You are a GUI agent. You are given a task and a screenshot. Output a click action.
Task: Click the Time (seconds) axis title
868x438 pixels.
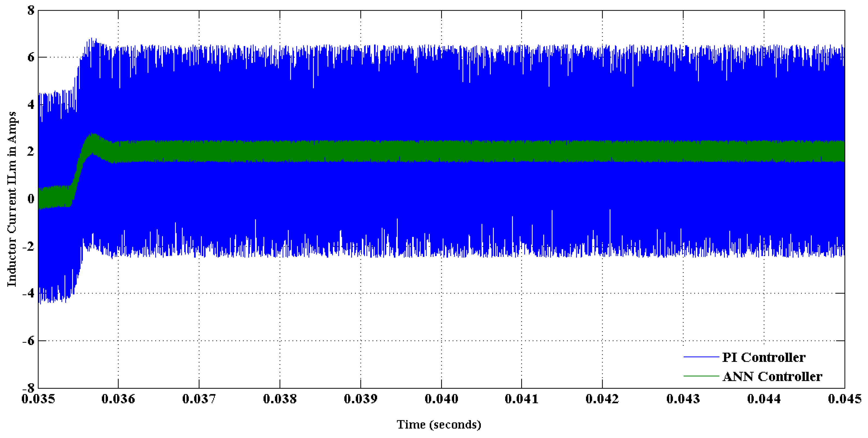coord(439,425)
